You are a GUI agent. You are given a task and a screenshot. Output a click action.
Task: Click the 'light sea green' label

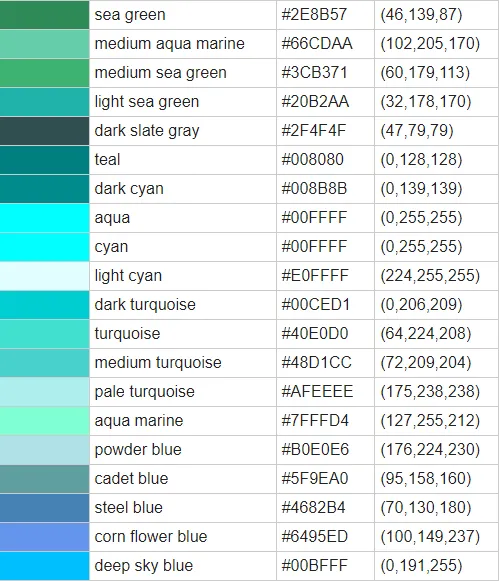point(147,102)
